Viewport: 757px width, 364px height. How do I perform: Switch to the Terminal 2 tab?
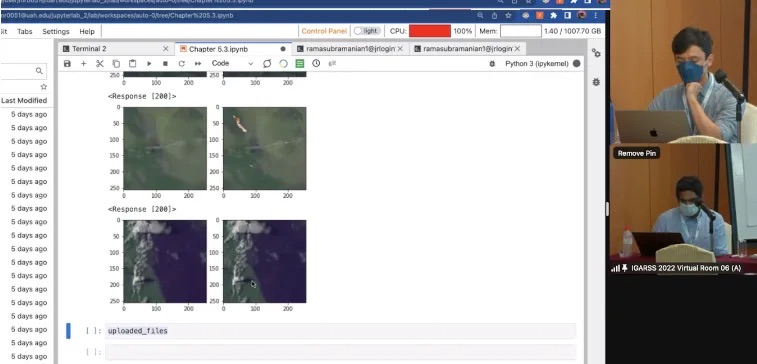tap(89, 49)
